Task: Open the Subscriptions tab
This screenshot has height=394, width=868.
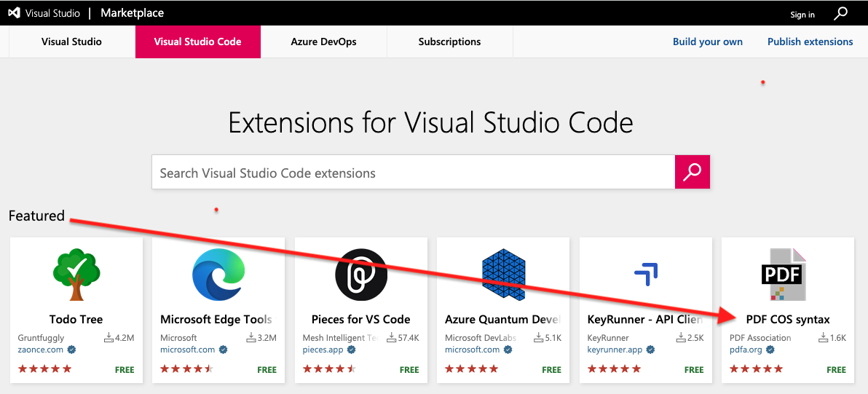Action: tap(449, 42)
